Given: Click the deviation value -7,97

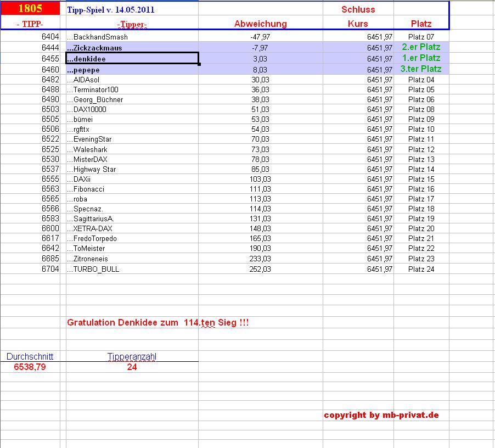Looking at the screenshot, I should pyautogui.click(x=260, y=48).
